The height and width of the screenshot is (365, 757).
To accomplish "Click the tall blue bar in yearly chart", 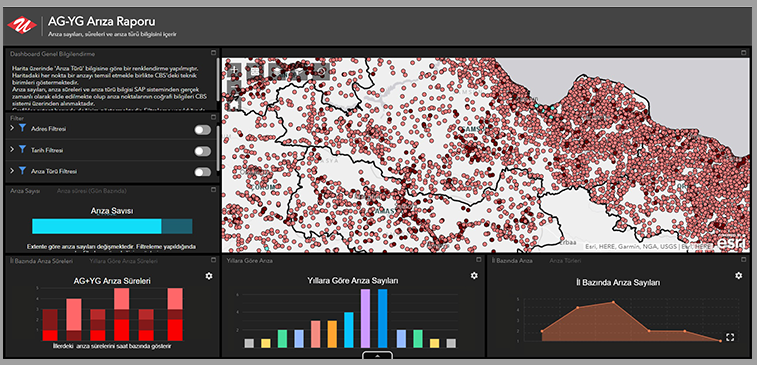I will click(382, 319).
